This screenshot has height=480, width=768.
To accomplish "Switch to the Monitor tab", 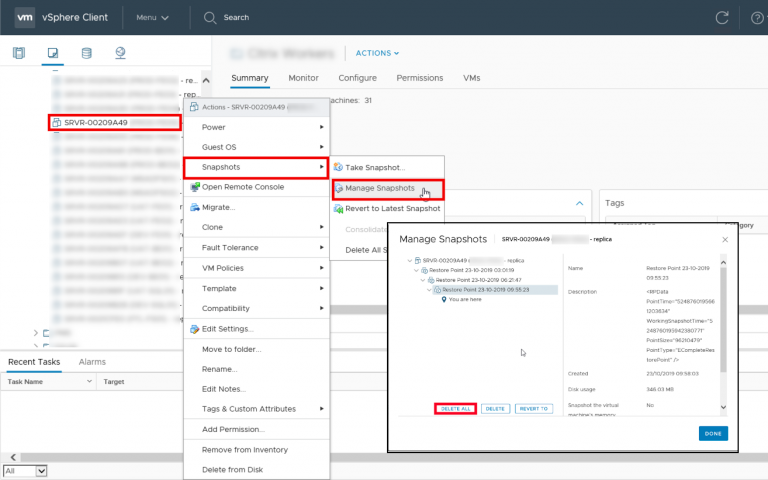I will 303,78.
